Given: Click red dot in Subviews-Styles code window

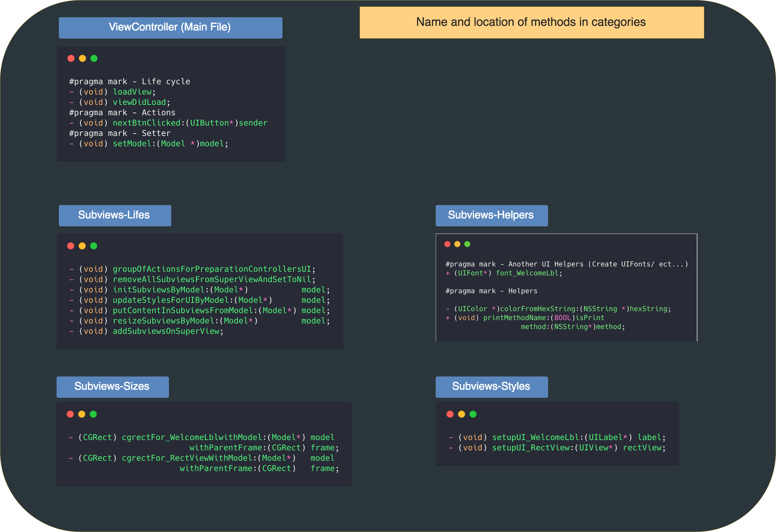Looking at the screenshot, I should pos(450,414).
